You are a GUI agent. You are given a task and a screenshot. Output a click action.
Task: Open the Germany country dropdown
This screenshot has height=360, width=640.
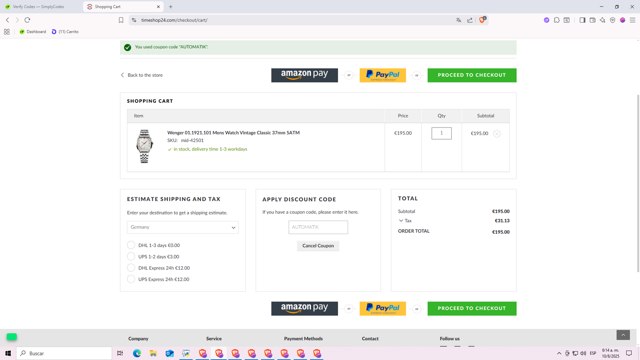pyautogui.click(x=182, y=227)
